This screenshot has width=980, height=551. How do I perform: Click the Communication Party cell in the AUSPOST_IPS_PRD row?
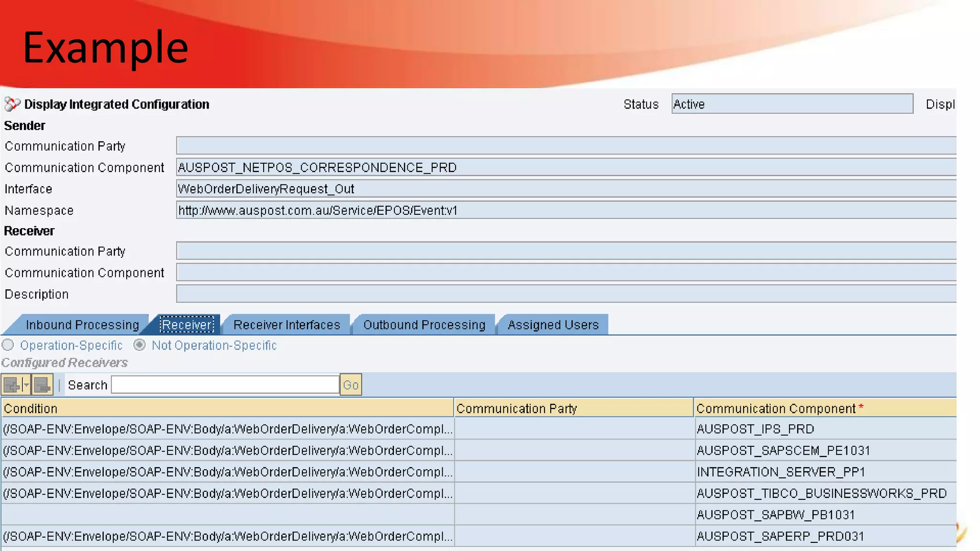coord(574,429)
